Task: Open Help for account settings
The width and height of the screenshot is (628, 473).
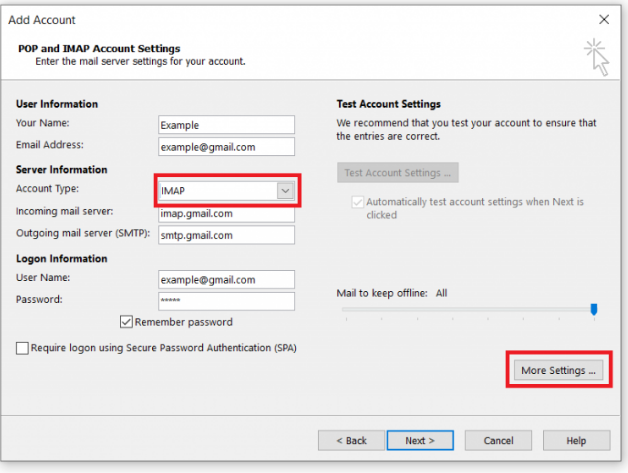Action: [576, 441]
